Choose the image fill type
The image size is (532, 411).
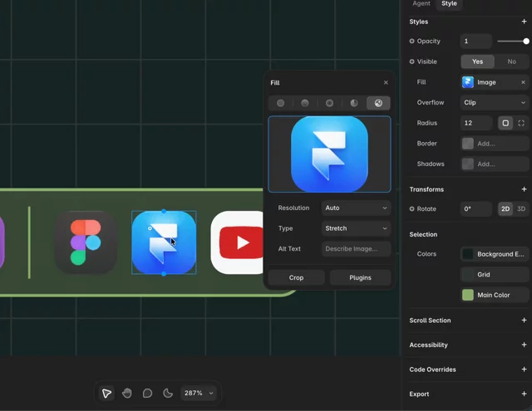tap(378, 103)
